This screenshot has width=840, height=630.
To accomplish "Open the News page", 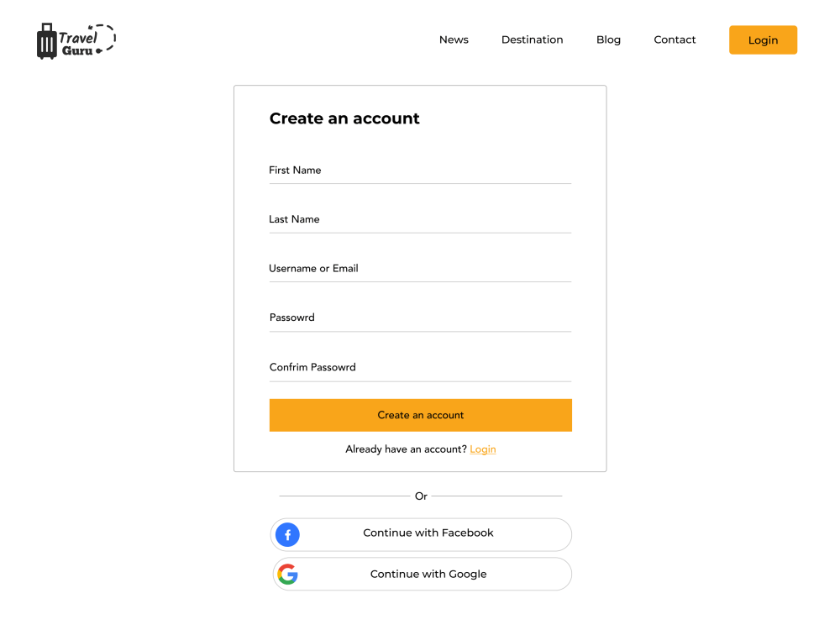I will coord(454,39).
